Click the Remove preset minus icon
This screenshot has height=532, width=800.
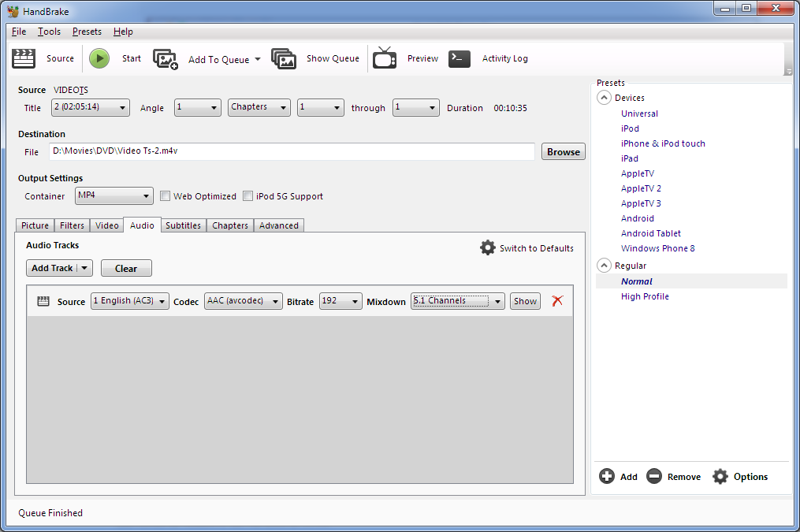point(654,476)
